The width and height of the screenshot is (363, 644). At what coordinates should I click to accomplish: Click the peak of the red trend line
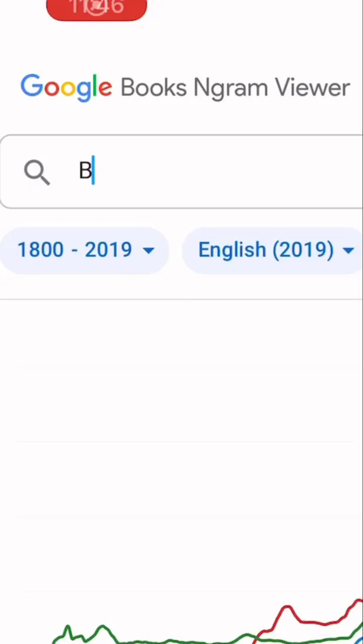[287, 608]
